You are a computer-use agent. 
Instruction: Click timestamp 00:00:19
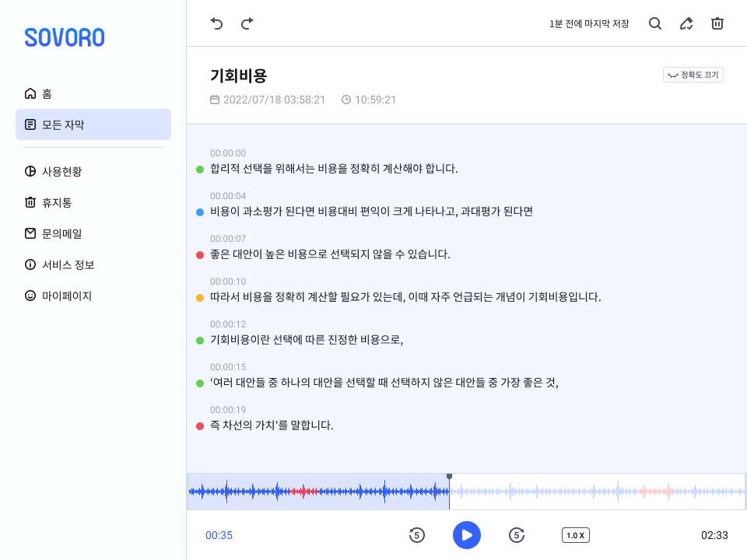(x=228, y=410)
